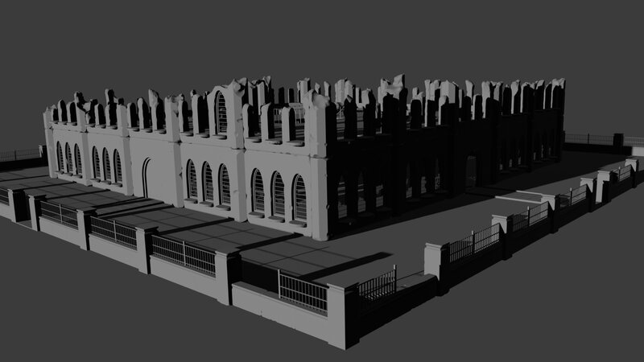Viewport: 644px width, 362px height.
Task: Click the building's far left corner pillar
Action: 49,147
